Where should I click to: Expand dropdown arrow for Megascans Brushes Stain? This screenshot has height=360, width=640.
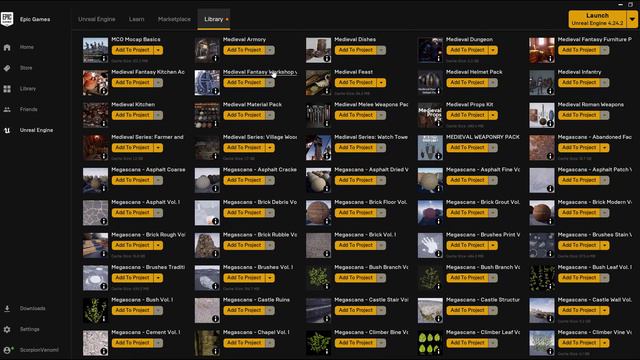(x=604, y=245)
